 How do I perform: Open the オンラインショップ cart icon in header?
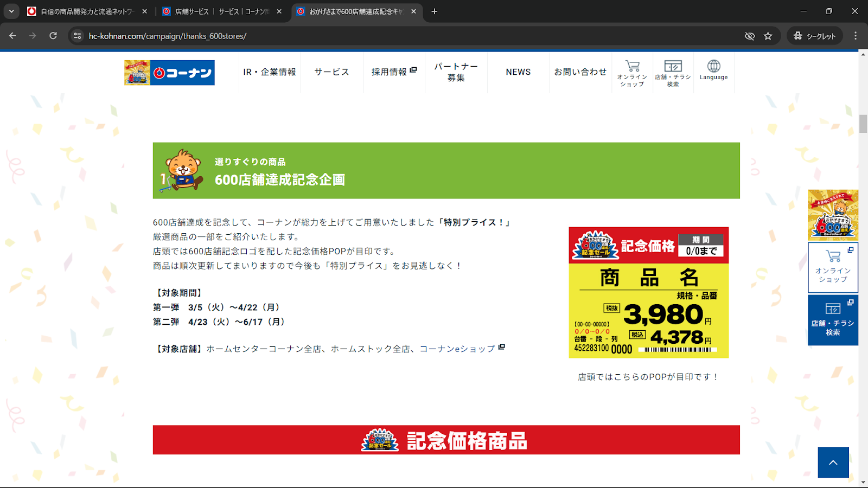coord(632,73)
